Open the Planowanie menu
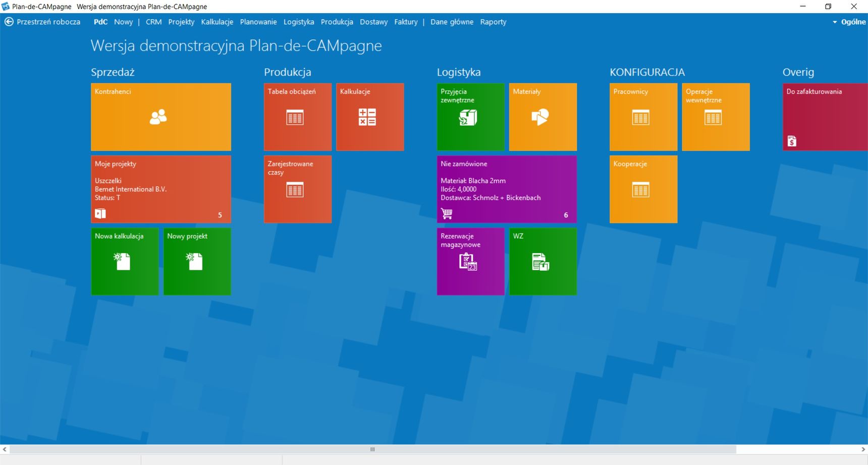868x465 pixels. pos(258,22)
